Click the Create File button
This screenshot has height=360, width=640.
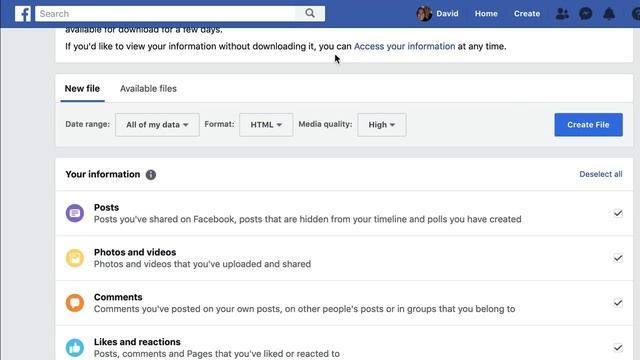(x=588, y=125)
